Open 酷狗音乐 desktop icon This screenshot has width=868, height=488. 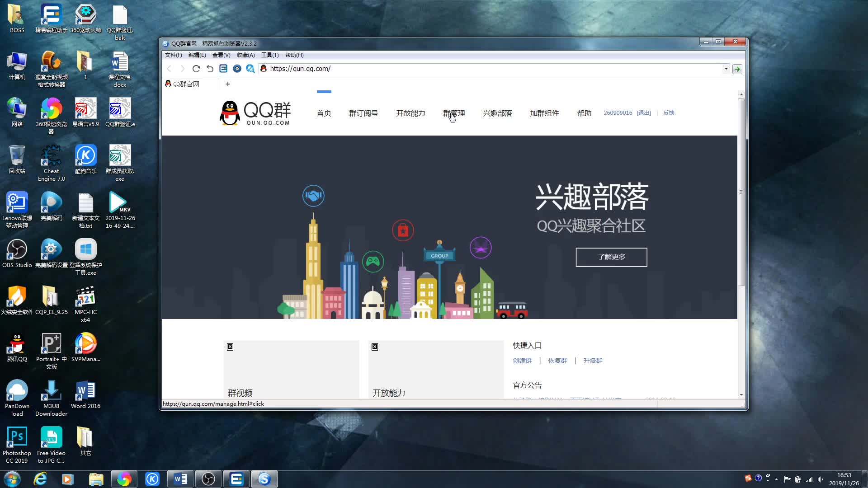86,160
